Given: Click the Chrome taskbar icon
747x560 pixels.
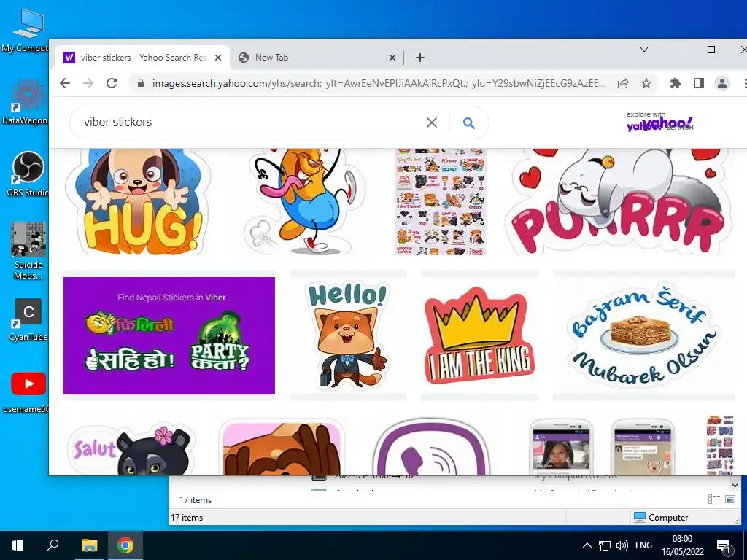Looking at the screenshot, I should click(x=125, y=545).
